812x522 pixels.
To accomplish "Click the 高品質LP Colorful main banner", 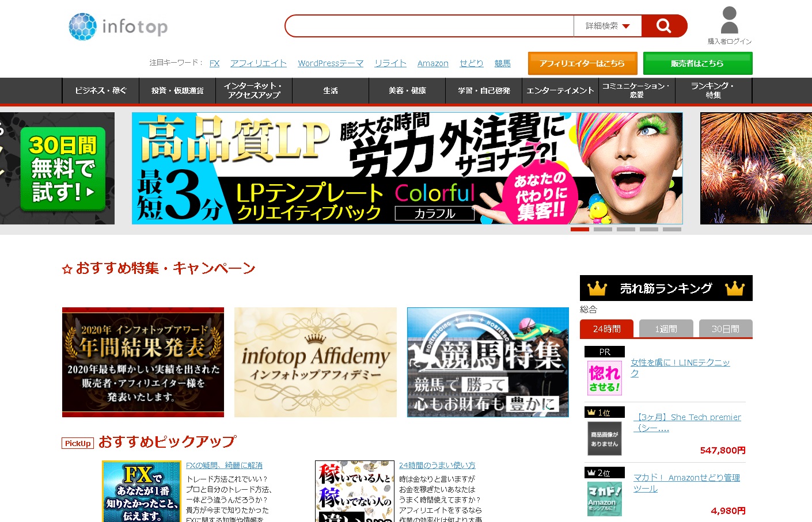I will click(407, 168).
